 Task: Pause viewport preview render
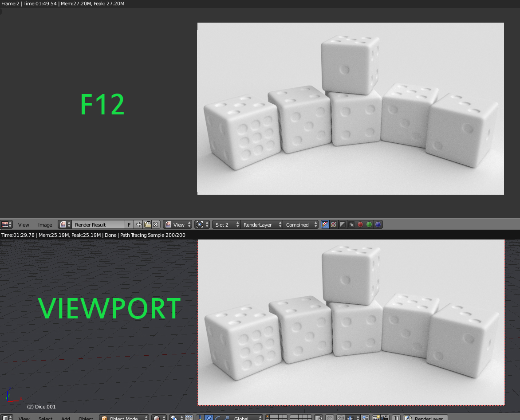click(x=396, y=418)
